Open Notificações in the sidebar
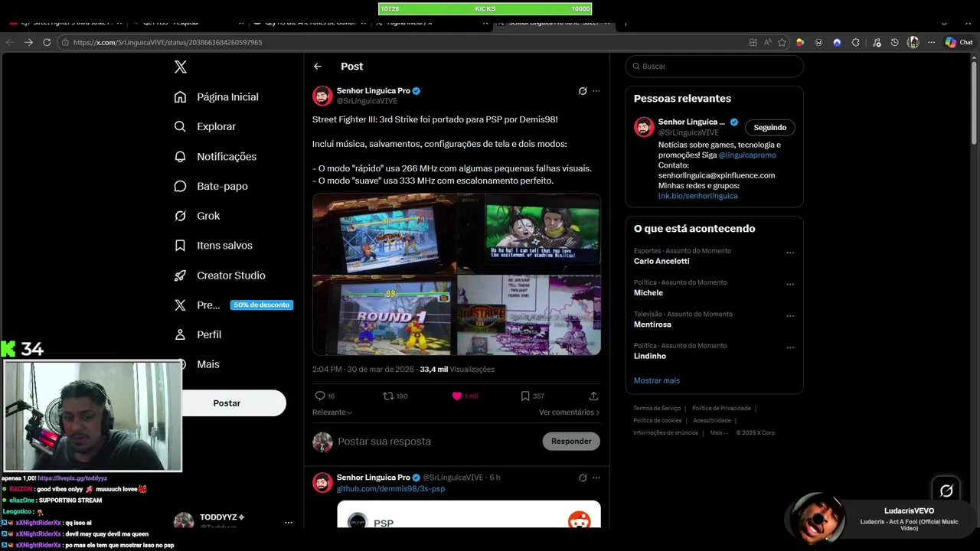980x551 pixels. pyautogui.click(x=215, y=157)
